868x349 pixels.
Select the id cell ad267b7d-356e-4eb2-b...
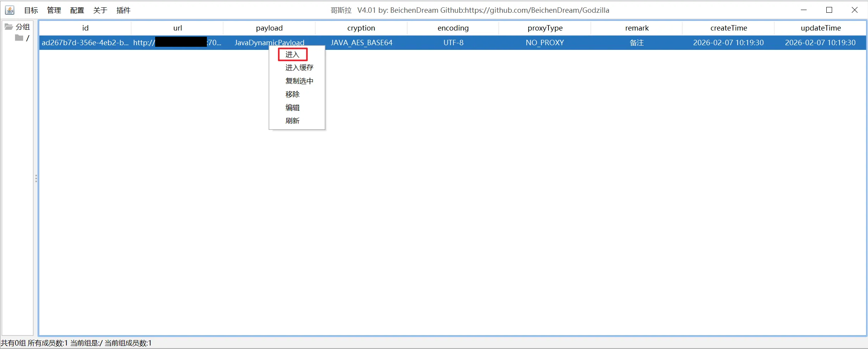click(85, 43)
